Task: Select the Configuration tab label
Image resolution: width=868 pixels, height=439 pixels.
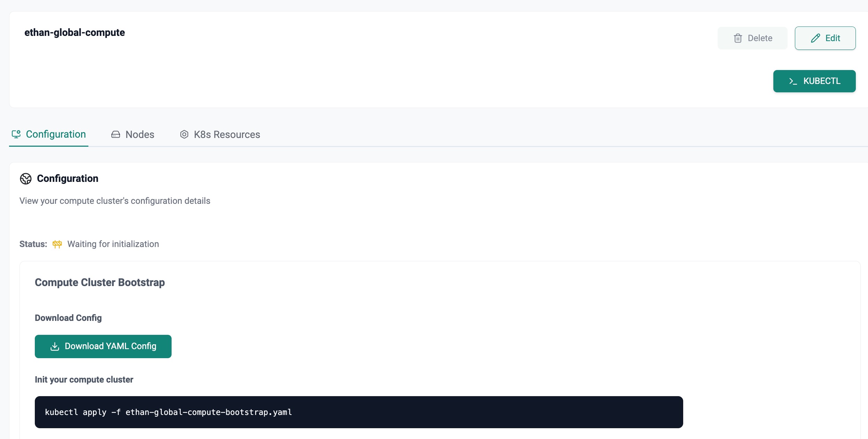Action: pyautogui.click(x=56, y=134)
